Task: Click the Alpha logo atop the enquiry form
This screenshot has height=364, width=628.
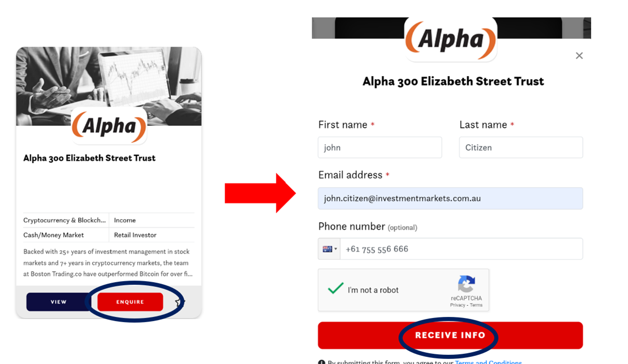Action: [450, 40]
